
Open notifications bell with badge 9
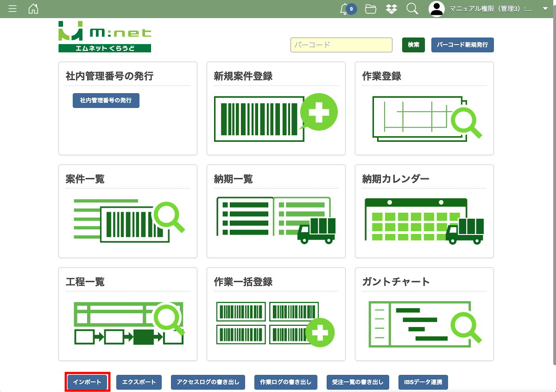345,9
